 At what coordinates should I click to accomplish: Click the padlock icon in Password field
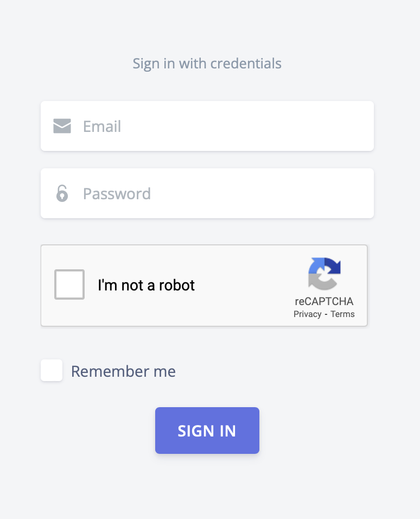pos(62,193)
